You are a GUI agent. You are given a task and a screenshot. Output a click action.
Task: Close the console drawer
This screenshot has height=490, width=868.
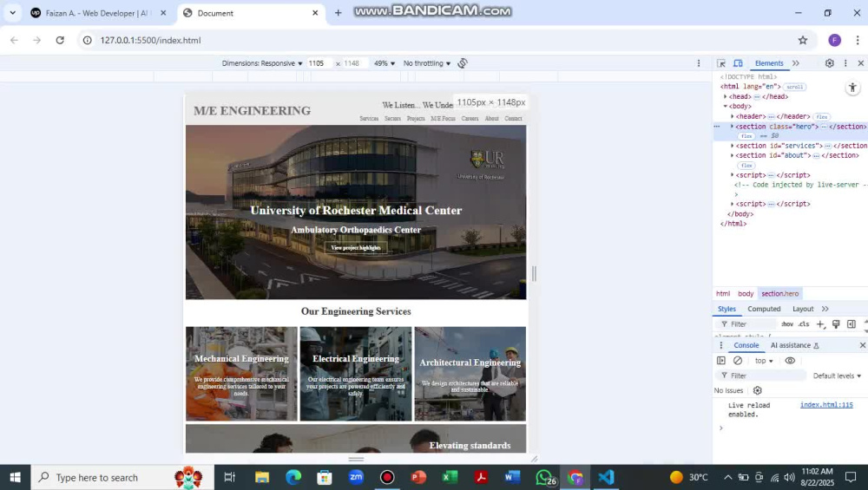(862, 345)
